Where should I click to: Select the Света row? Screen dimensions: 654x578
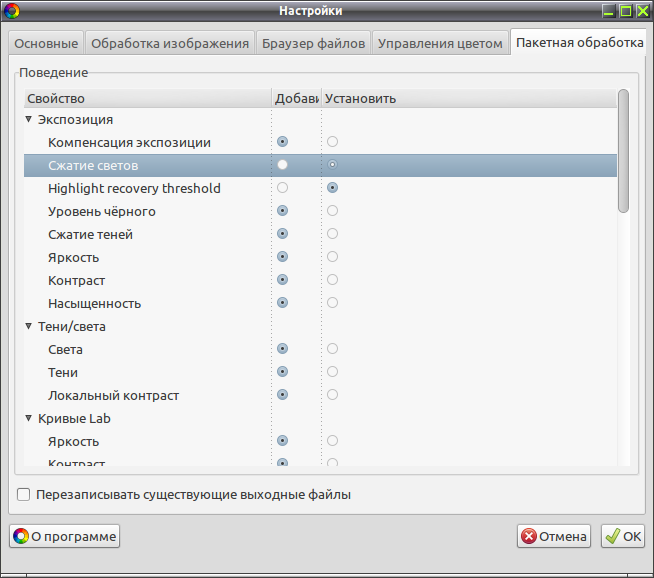[x=320, y=349]
